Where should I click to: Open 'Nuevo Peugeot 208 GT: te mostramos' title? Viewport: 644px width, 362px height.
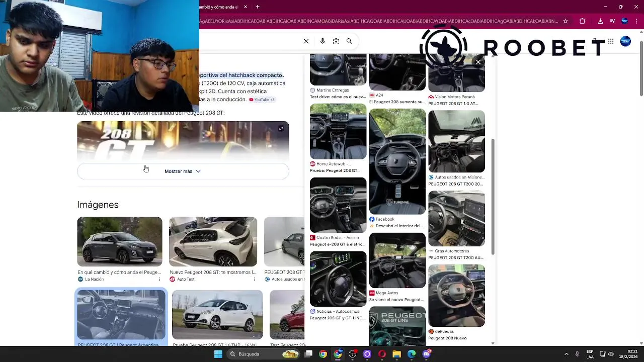[x=213, y=272]
